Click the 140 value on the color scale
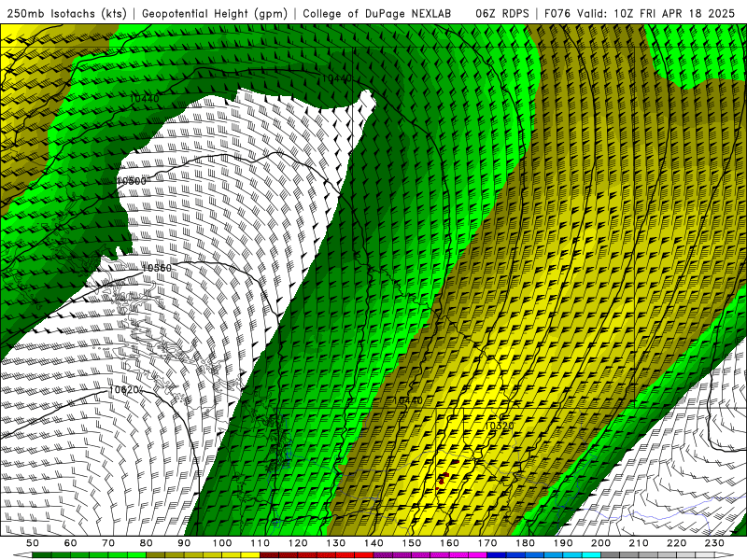Viewport: 747px width, 560px height. click(x=373, y=543)
